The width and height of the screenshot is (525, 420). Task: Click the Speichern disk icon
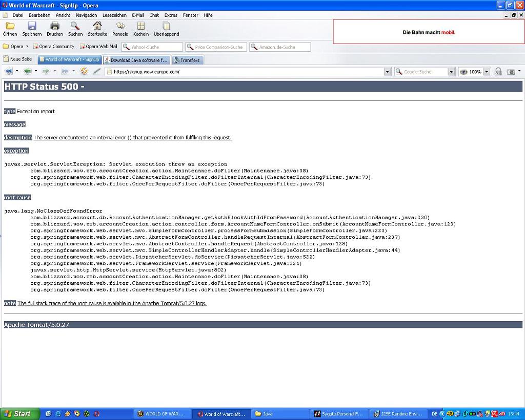coord(32,26)
